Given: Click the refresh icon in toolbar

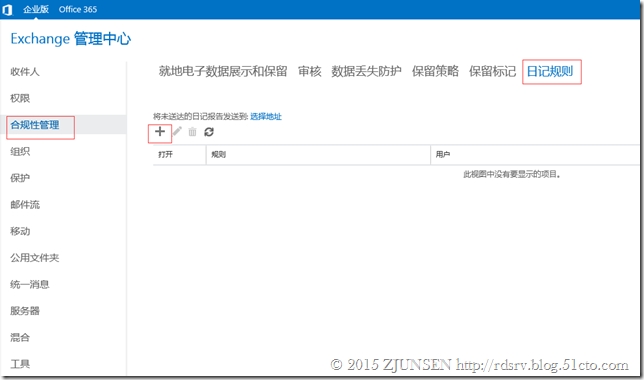Looking at the screenshot, I should [209, 132].
